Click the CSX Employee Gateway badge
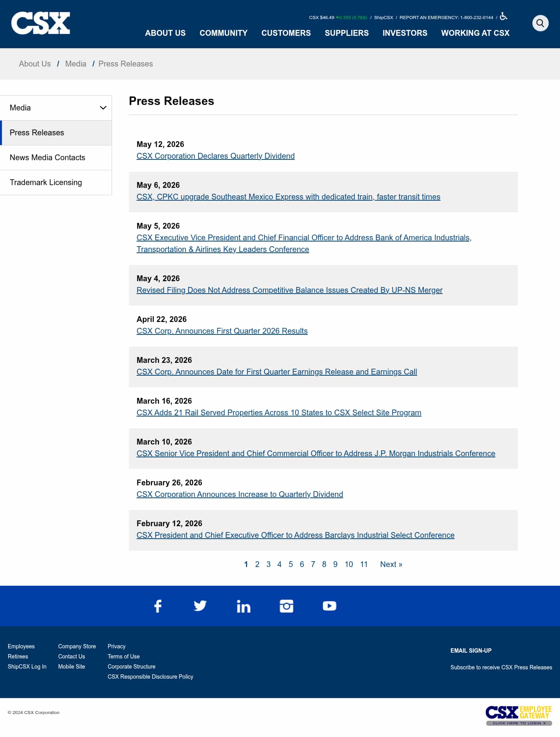560x737 pixels. (x=519, y=716)
